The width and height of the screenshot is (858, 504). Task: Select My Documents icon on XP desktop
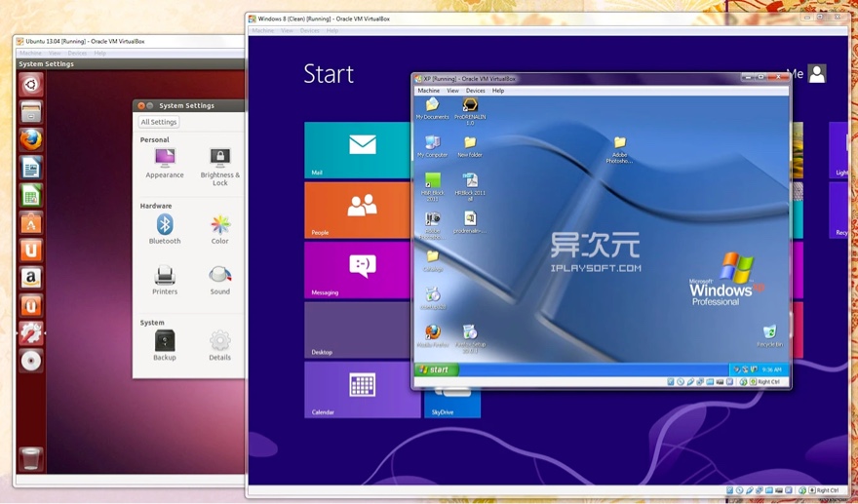(432, 108)
